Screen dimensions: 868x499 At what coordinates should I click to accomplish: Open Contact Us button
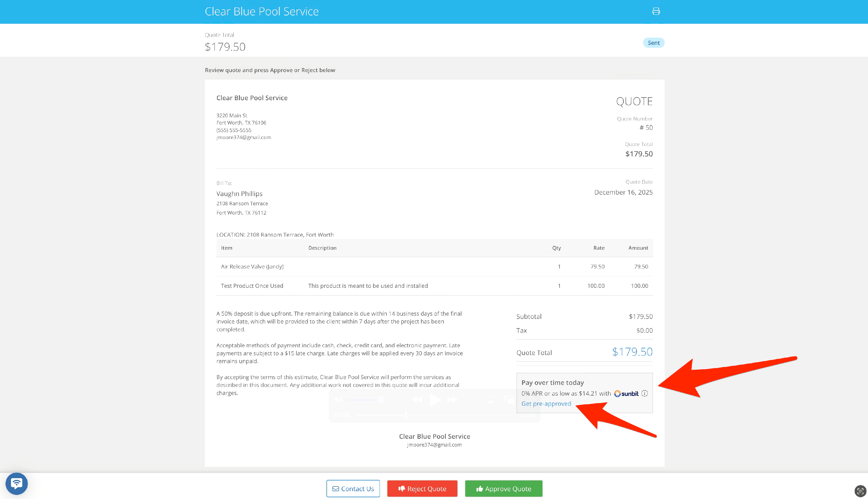coord(353,488)
